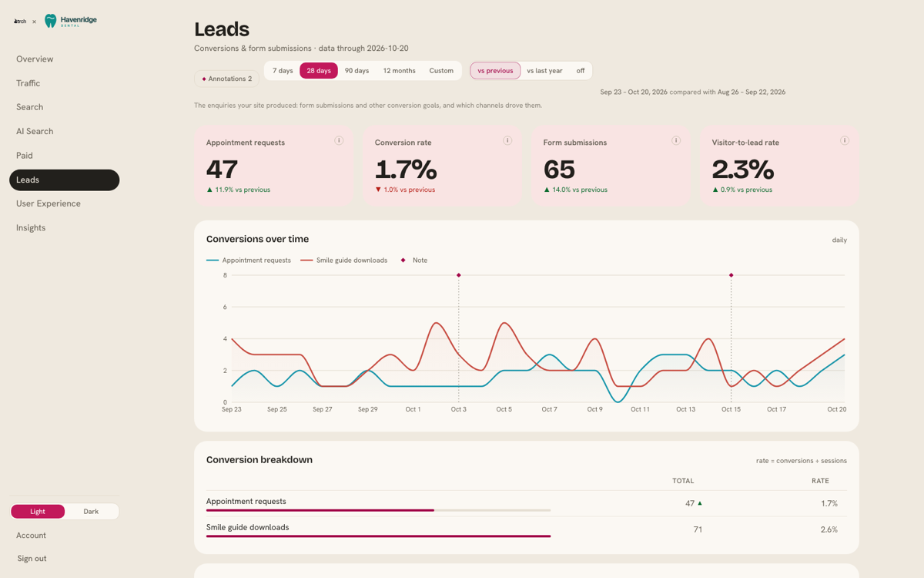The height and width of the screenshot is (578, 924).
Task: Click the 'daily' granularity label
Action: click(x=839, y=240)
